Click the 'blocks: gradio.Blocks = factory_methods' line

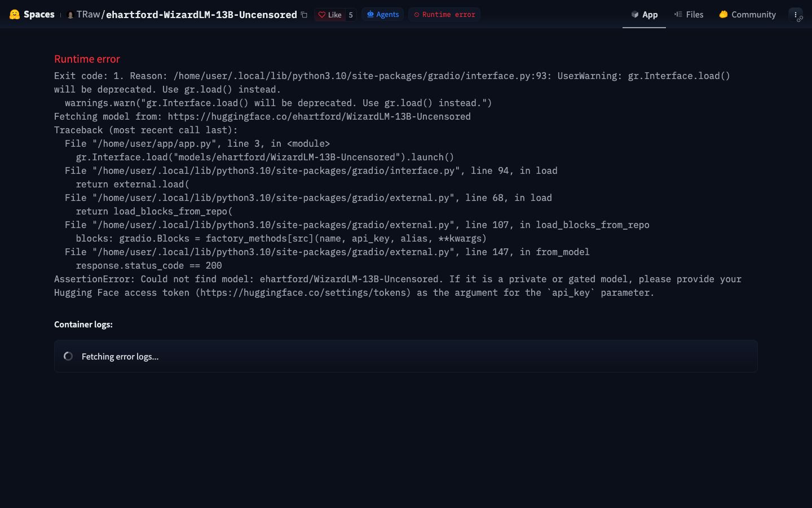pos(281,238)
